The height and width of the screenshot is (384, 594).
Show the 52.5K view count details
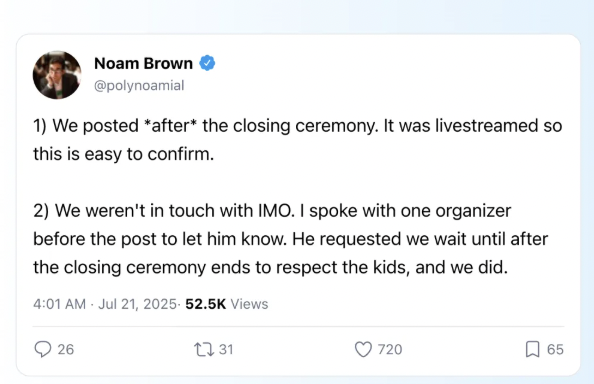pyautogui.click(x=227, y=304)
